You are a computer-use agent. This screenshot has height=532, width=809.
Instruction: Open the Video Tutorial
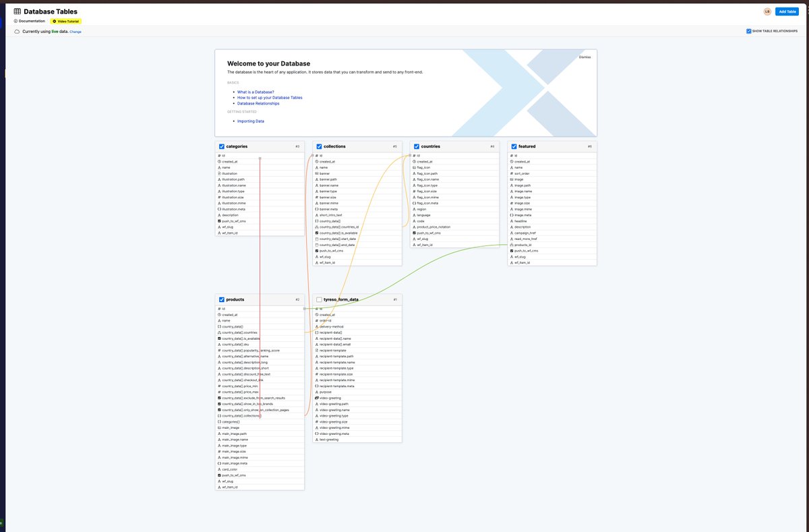pyautogui.click(x=67, y=21)
